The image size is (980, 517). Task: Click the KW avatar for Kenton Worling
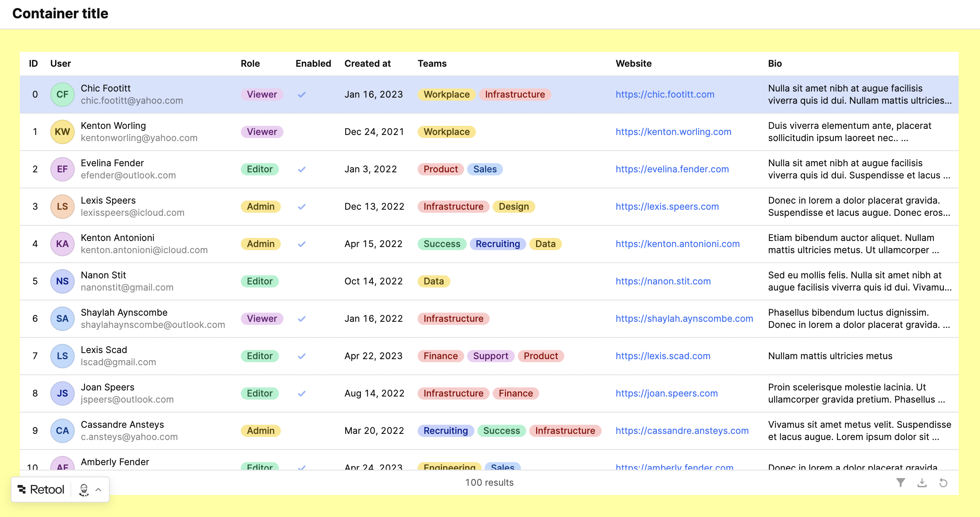[62, 132]
